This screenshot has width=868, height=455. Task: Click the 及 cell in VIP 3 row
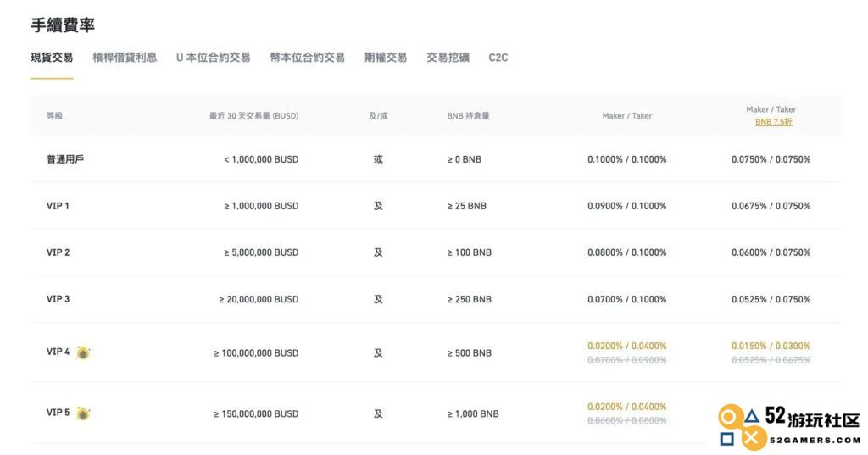tap(378, 299)
